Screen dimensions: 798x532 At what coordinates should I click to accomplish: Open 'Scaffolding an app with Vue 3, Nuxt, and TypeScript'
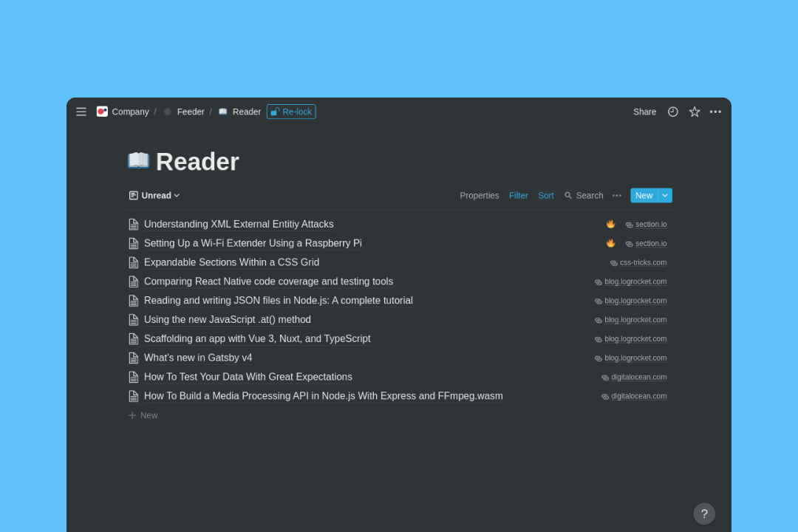tap(257, 338)
